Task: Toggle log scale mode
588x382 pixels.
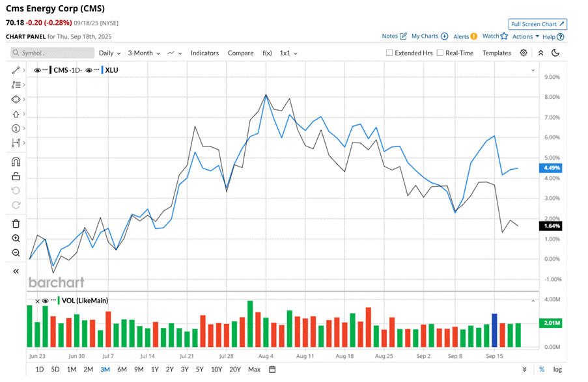Action: [x=557, y=369]
